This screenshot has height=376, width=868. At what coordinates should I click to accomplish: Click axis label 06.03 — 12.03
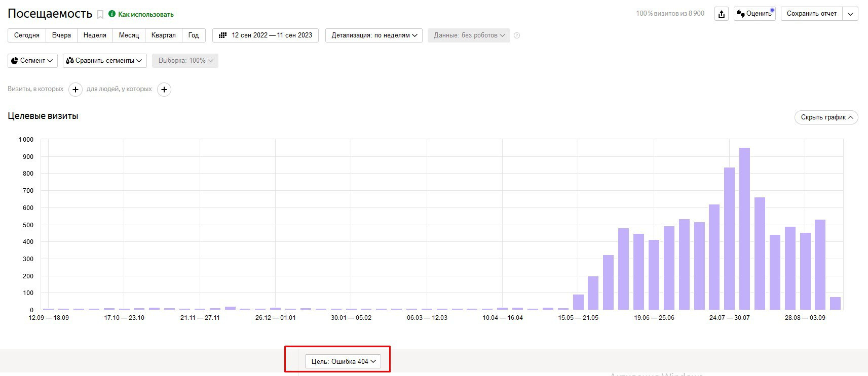pyautogui.click(x=427, y=318)
